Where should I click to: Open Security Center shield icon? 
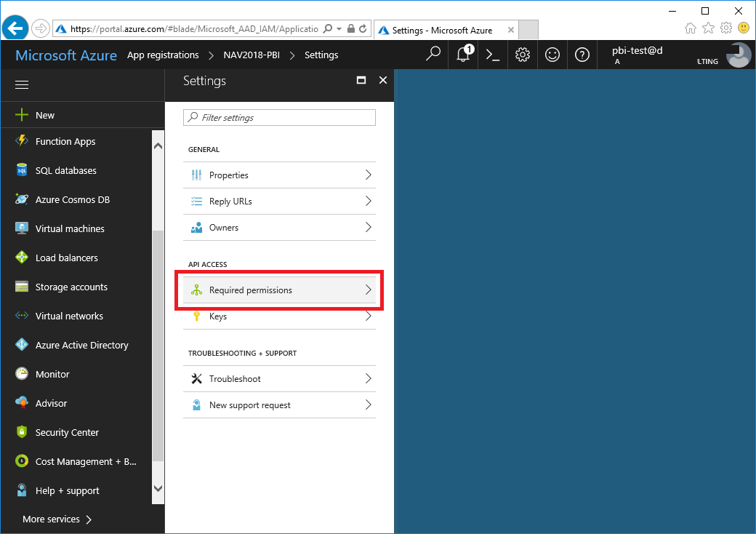click(x=22, y=431)
